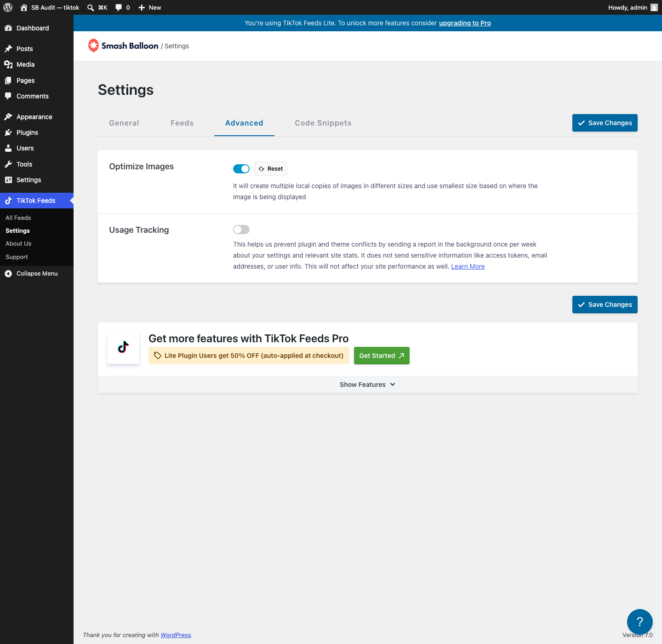Open the Media menu label

[x=26, y=64]
